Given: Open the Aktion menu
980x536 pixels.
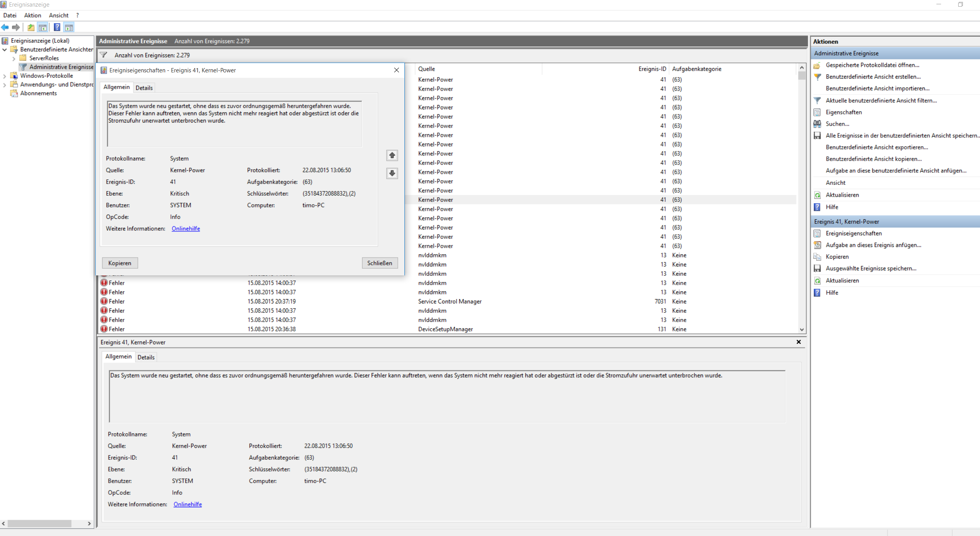Looking at the screenshot, I should click(32, 15).
